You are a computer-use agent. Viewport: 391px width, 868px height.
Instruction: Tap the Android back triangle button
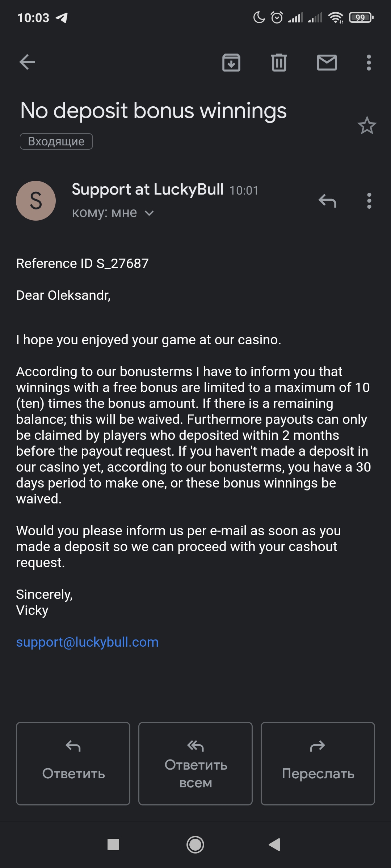tap(274, 844)
